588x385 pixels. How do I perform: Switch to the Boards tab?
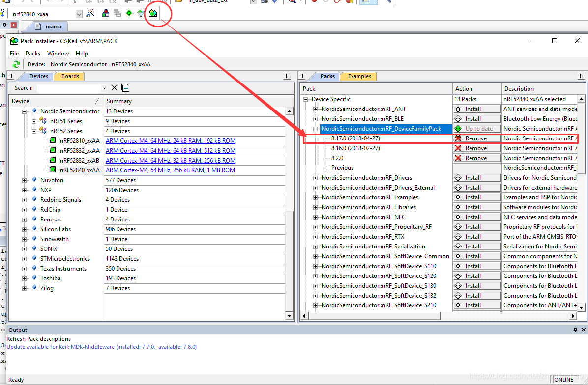click(70, 76)
